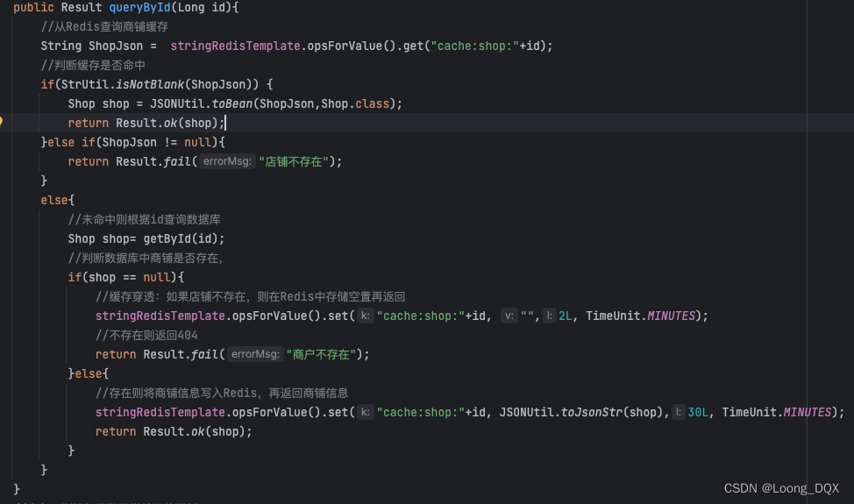Click the toJsonStr method call
The height and width of the screenshot is (504, 854).
tap(592, 412)
